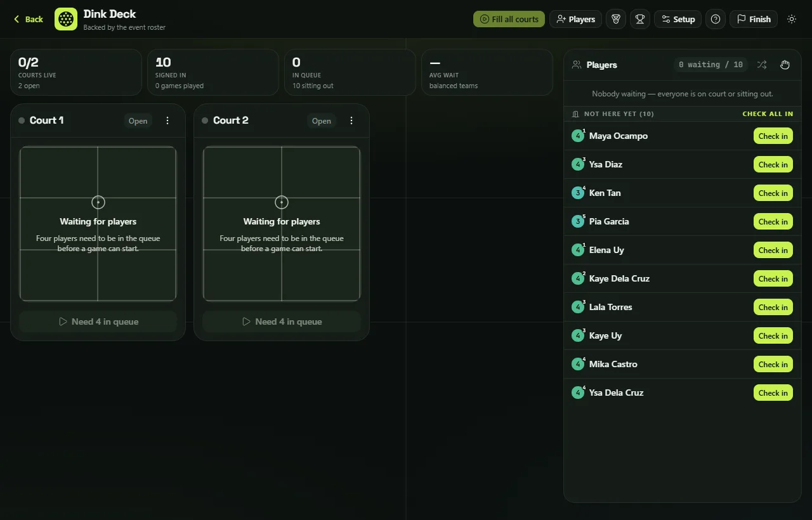Screen dimensions: 812x520
Task: Click CHECK ALL IN link
Action: point(768,114)
